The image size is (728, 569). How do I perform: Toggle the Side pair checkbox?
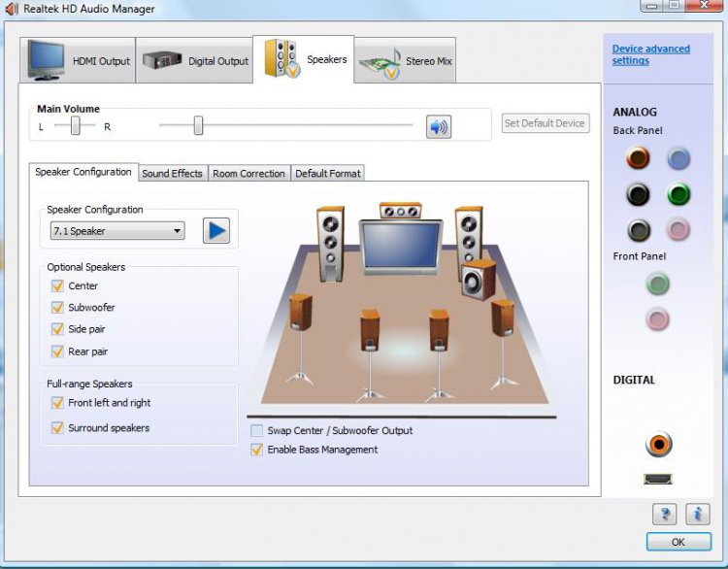pos(57,329)
